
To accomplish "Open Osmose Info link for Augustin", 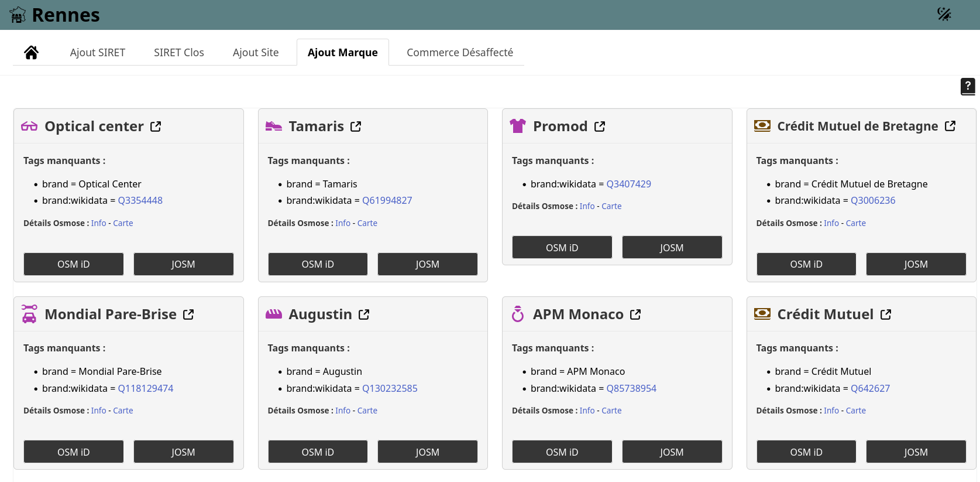I will (x=343, y=411).
